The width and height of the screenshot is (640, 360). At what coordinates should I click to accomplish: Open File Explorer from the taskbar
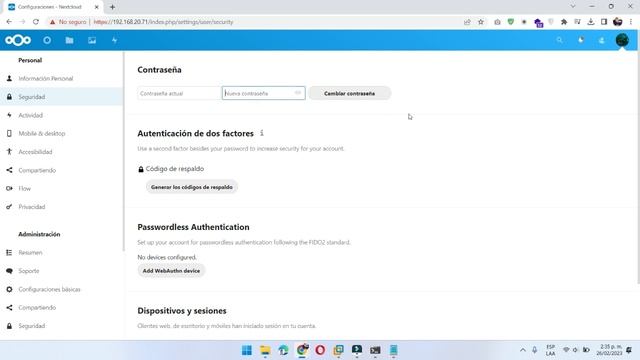(x=265, y=350)
